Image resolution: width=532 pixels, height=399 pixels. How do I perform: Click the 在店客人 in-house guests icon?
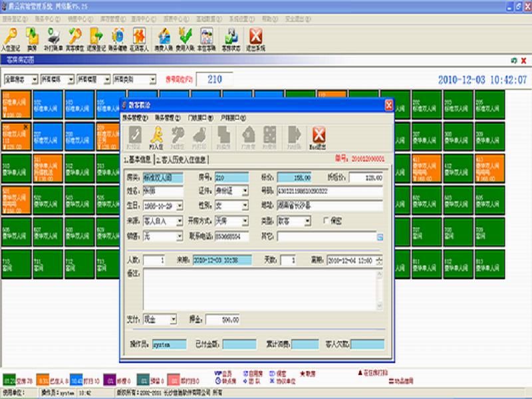pos(140,37)
